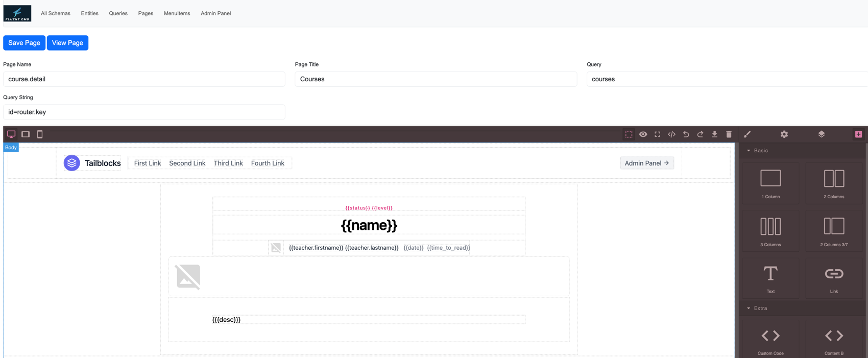Open the view code panel
868x358 pixels.
pyautogui.click(x=672, y=134)
